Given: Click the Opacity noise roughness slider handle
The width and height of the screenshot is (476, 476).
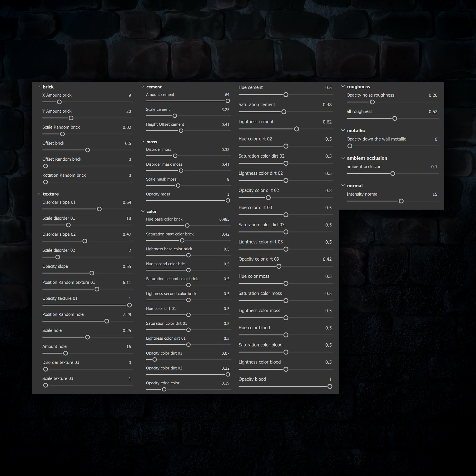Looking at the screenshot, I should 372,102.
